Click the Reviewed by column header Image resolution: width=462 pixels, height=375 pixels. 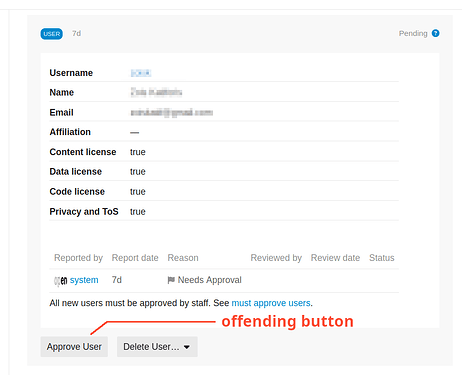[x=276, y=258]
